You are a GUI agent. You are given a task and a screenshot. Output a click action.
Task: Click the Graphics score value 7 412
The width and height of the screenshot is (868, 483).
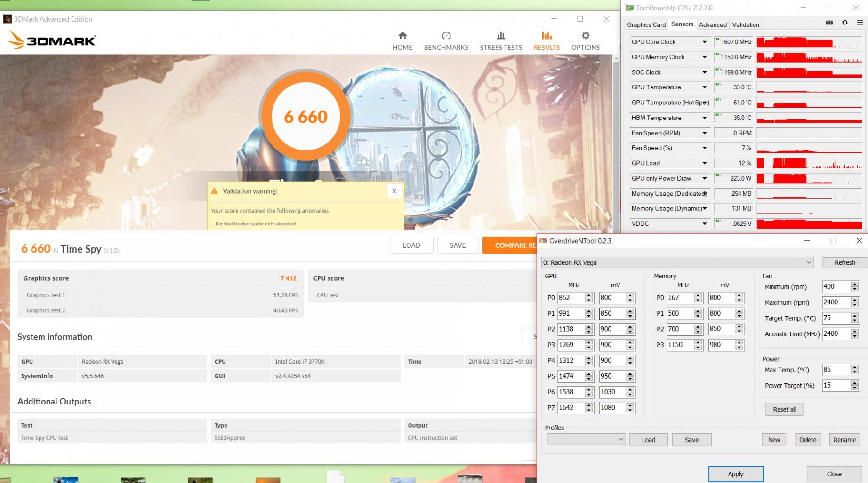[288, 278]
